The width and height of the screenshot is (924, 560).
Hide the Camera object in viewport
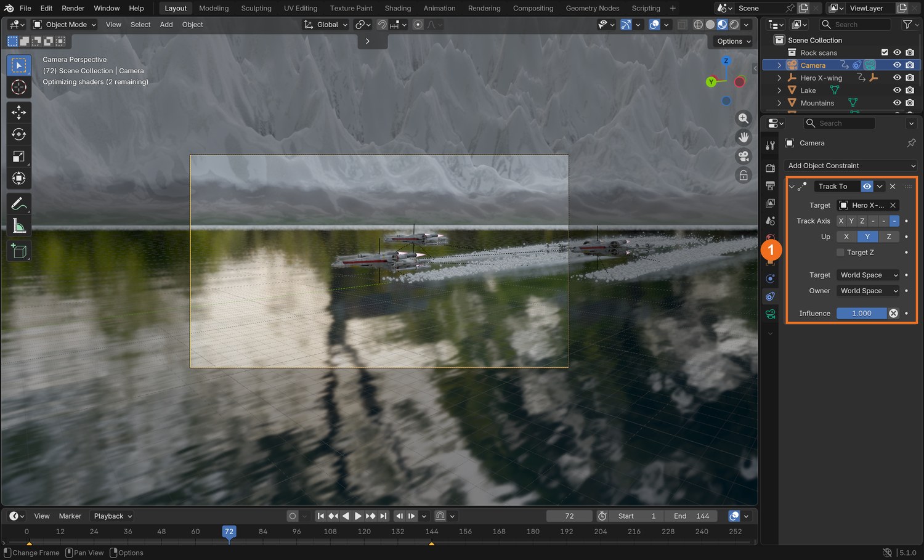point(897,65)
